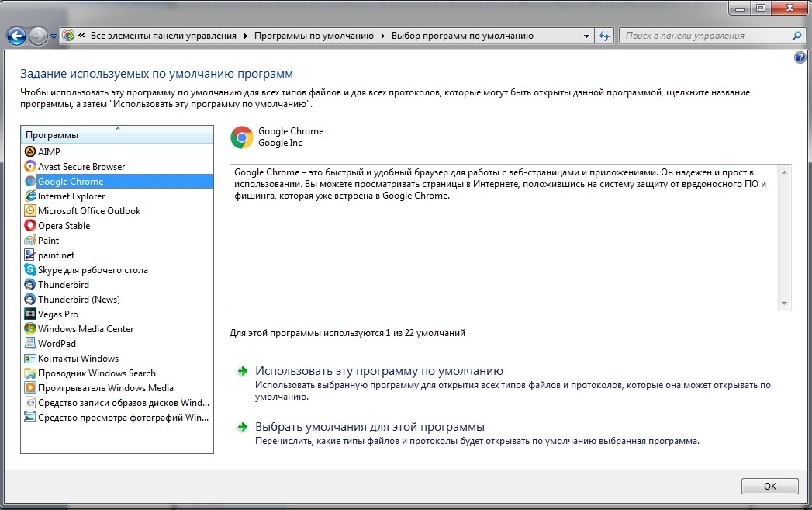Click the Opera Stable icon

pos(30,225)
